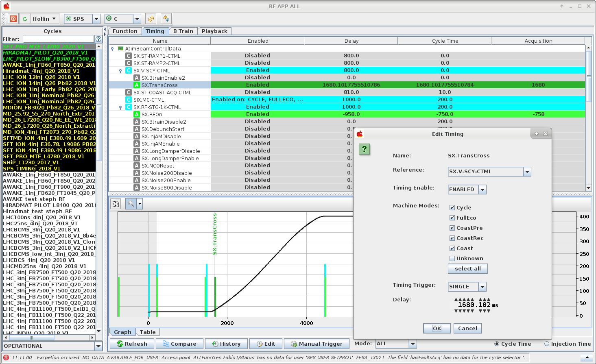Select the Injection Time radio button
Screen dimensions: 596x364
coord(547,344)
